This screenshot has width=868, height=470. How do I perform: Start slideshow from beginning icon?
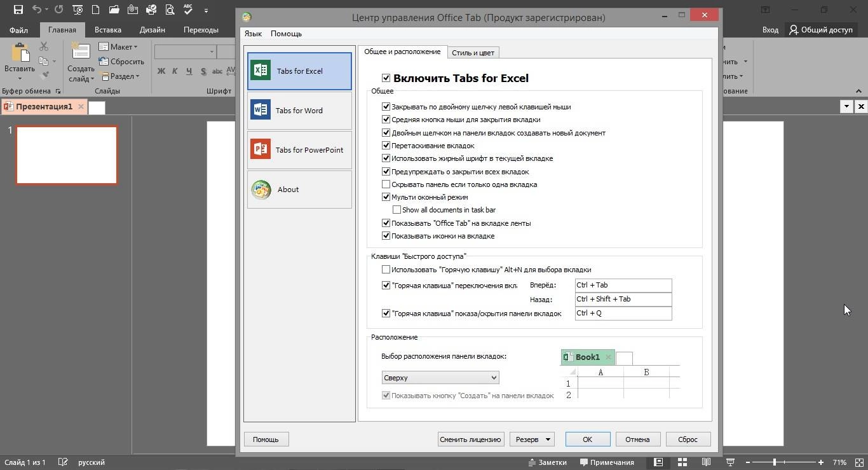coord(78,10)
